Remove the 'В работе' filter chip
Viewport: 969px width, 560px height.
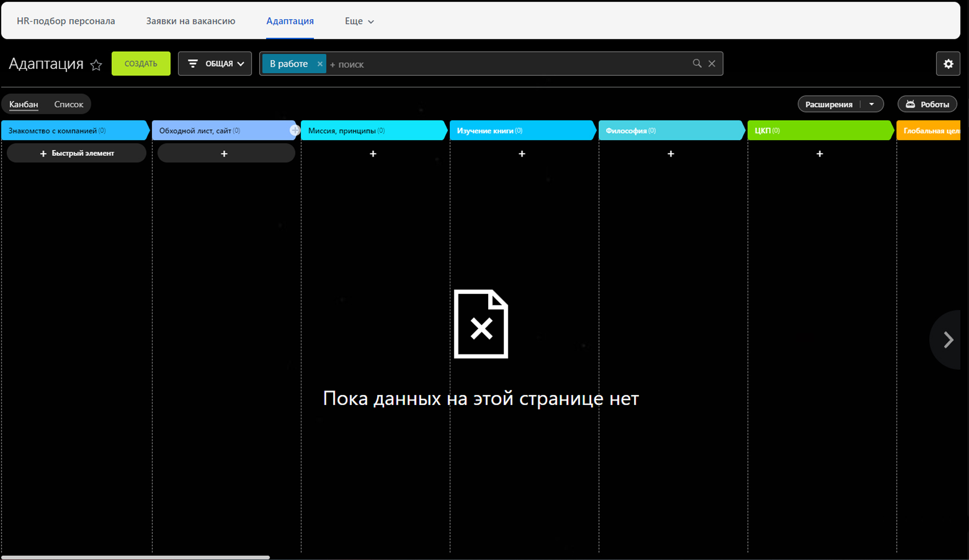tap(320, 64)
